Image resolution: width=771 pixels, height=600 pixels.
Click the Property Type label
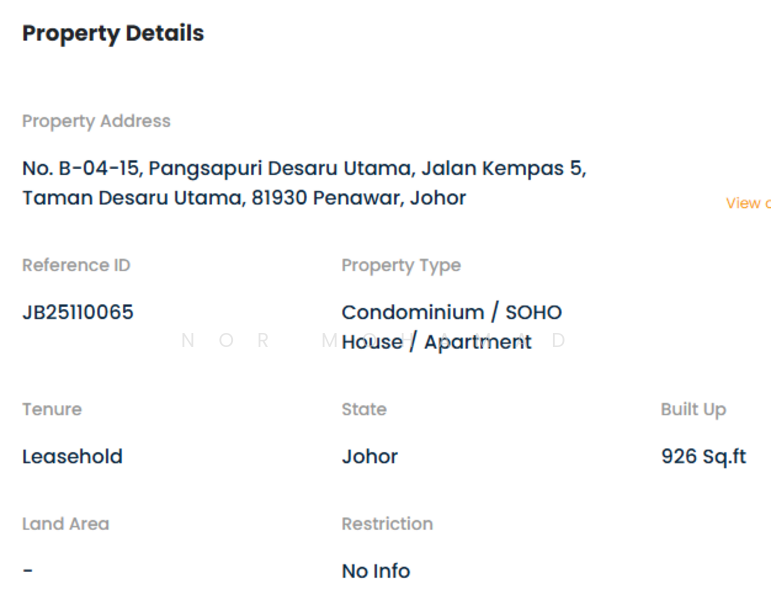[x=401, y=265]
